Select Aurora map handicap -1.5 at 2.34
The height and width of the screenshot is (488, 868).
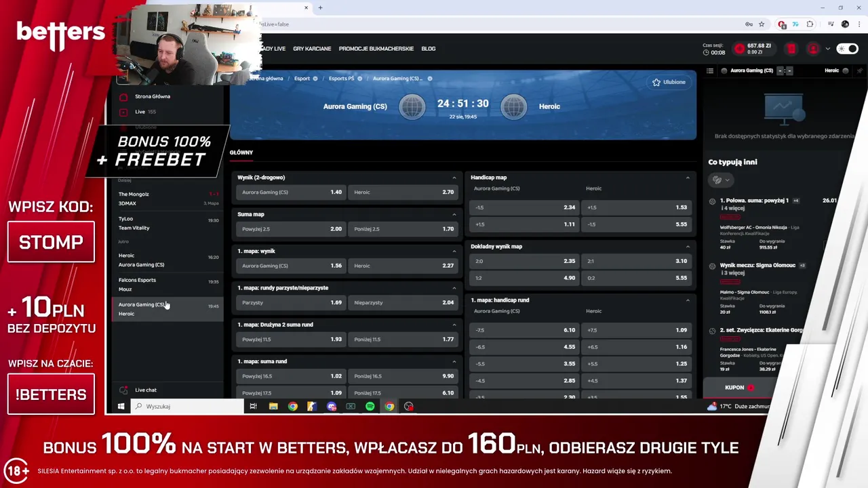pos(524,207)
